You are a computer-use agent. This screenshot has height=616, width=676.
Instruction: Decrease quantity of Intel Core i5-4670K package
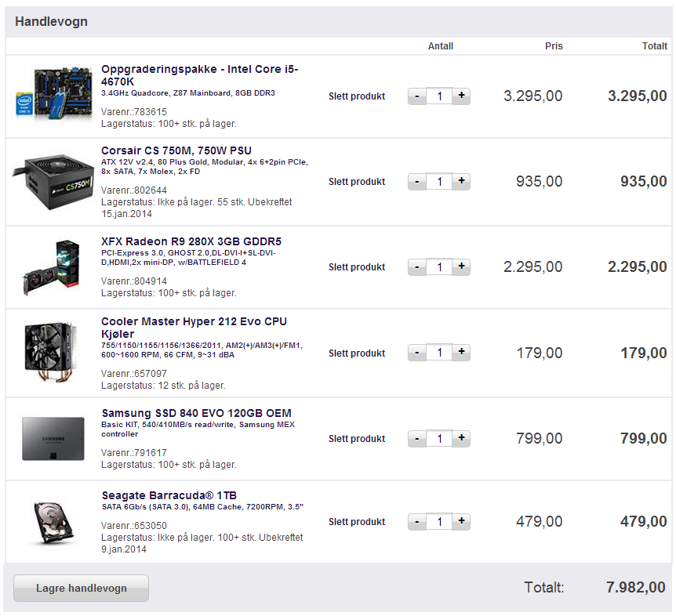point(417,96)
